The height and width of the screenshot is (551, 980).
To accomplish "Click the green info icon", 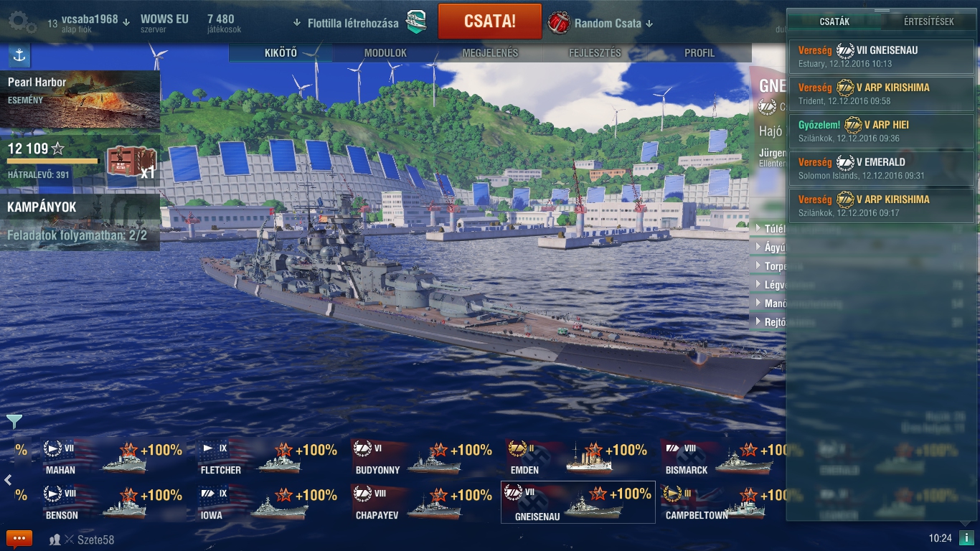I will [x=966, y=537].
